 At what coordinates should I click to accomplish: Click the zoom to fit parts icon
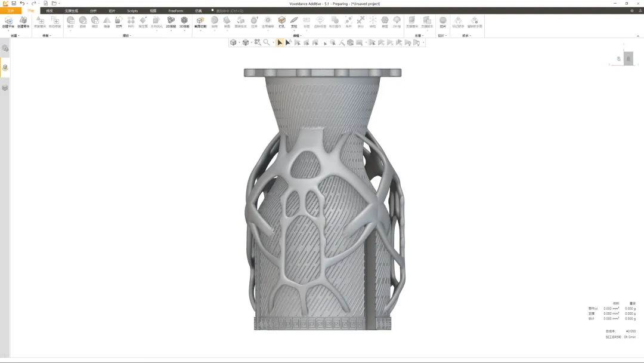258,42
